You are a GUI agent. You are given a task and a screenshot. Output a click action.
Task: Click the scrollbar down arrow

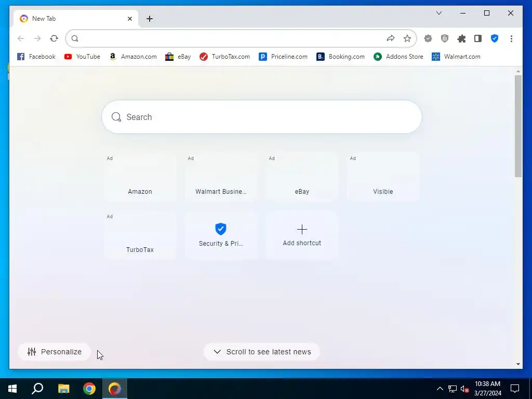pyautogui.click(x=518, y=364)
